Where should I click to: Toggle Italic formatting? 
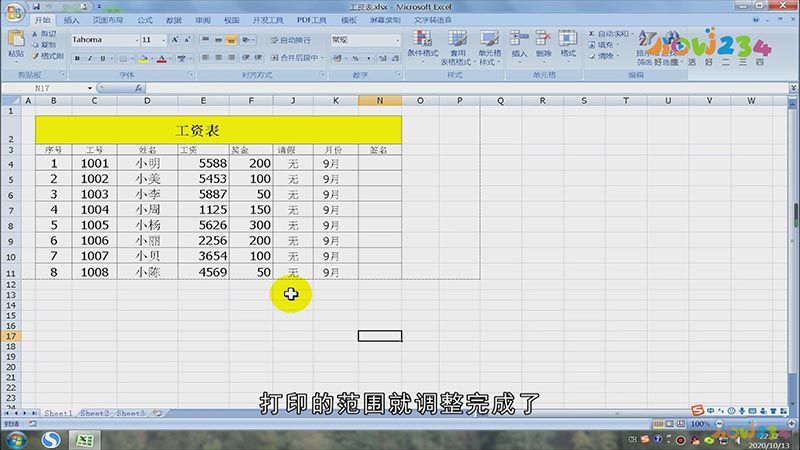(x=90, y=59)
